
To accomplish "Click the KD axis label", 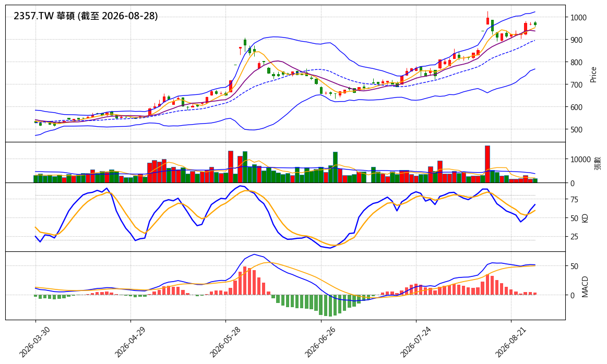I will pos(585,218).
